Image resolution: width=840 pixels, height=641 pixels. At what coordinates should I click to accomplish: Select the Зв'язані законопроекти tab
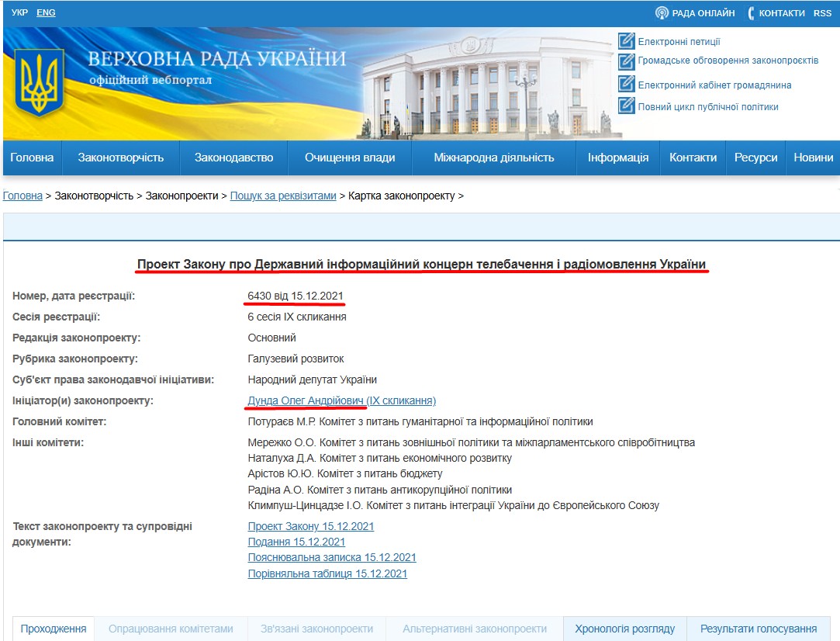[316, 629]
